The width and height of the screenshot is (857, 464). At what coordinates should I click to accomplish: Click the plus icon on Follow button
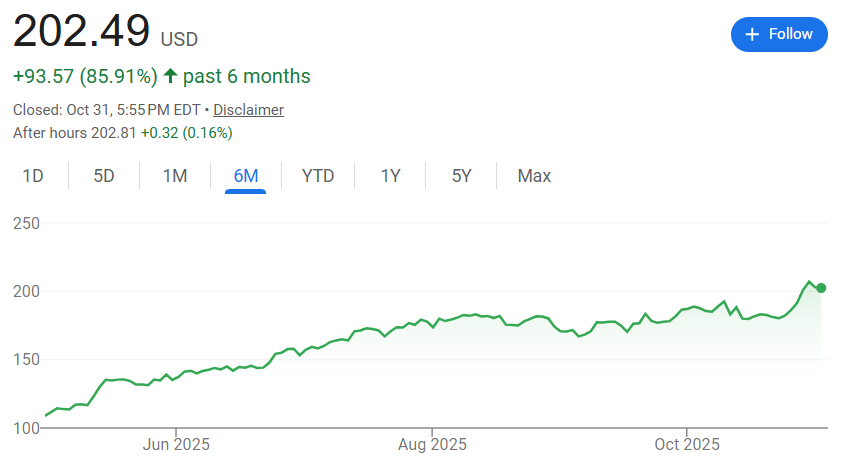point(753,34)
